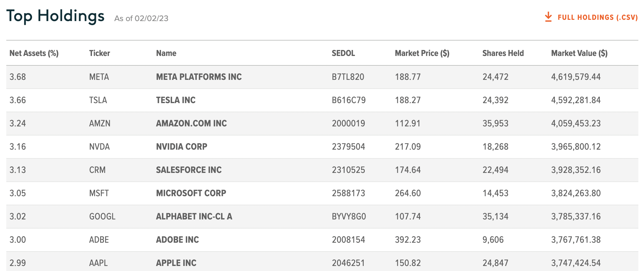Click SEDOL value 2046251
The width and height of the screenshot is (644, 271).
tap(348, 263)
